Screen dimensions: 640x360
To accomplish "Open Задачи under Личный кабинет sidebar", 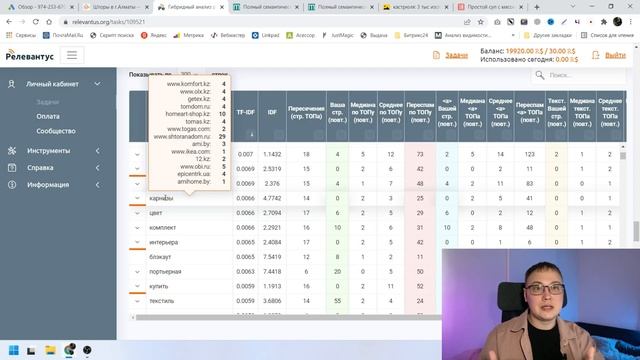I will click(x=48, y=102).
